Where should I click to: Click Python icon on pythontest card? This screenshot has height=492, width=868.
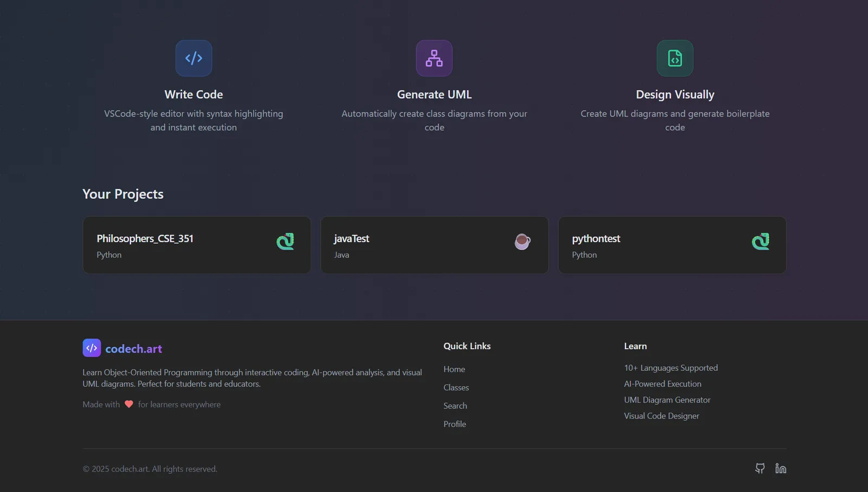pos(761,241)
